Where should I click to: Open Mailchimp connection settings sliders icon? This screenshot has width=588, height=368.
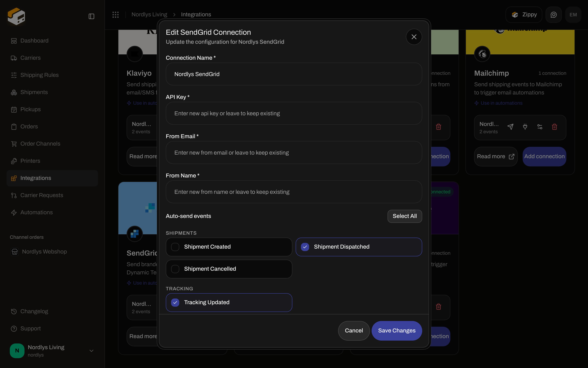(540, 127)
